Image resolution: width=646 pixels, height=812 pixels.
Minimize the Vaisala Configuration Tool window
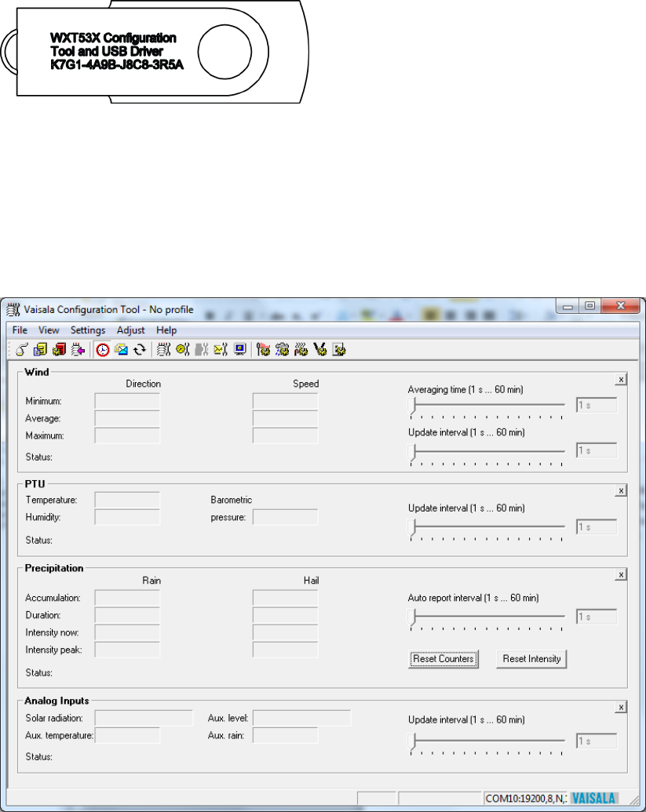568,307
